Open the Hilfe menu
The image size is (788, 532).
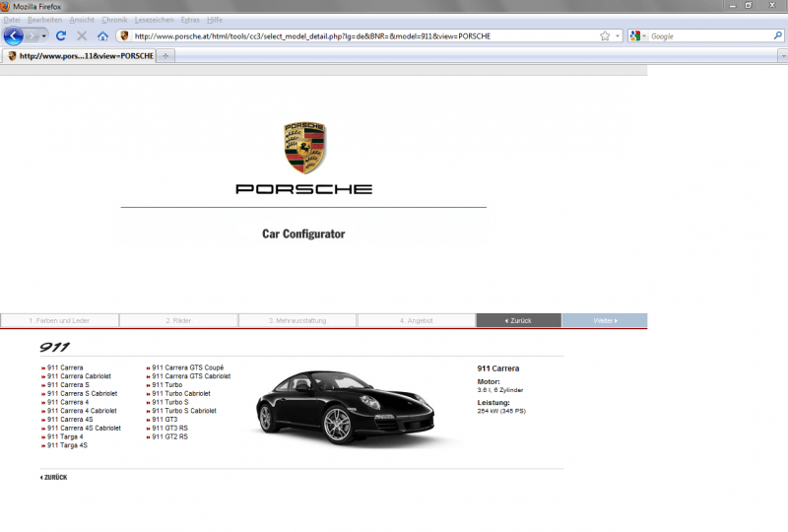215,20
